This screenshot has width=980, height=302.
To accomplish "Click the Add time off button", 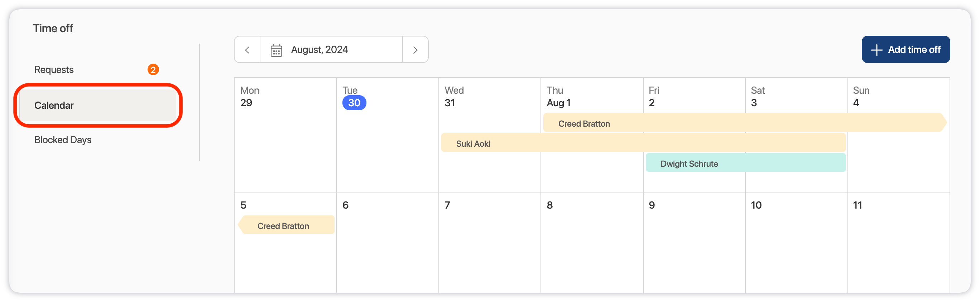I will [905, 50].
